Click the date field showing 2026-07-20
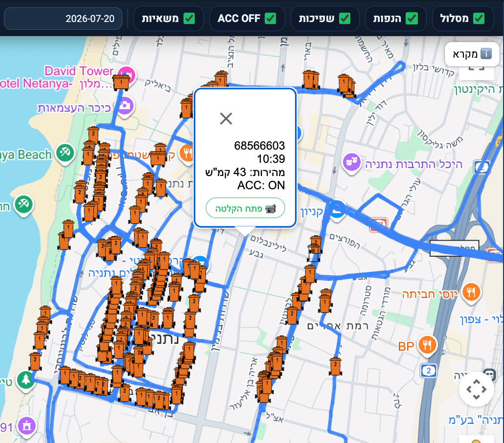 pos(63,19)
